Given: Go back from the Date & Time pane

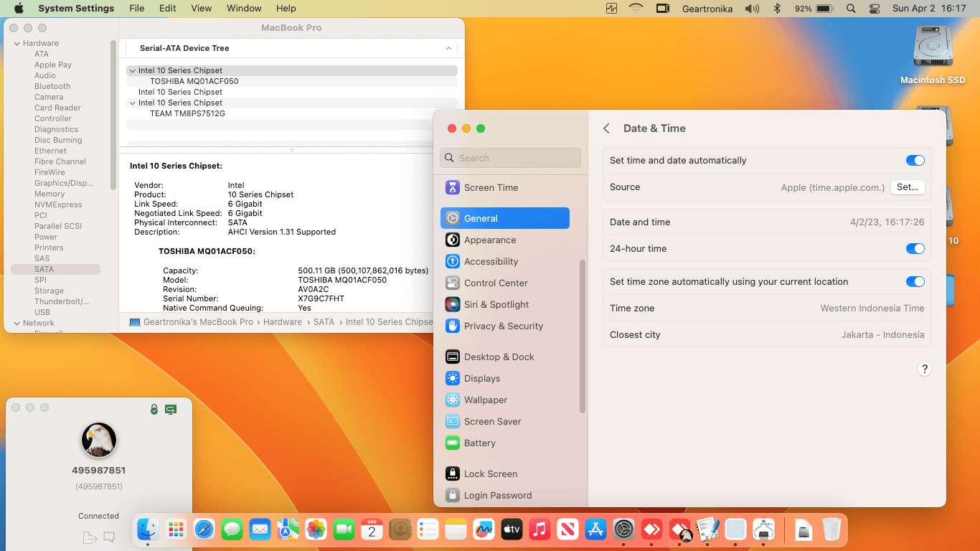Looking at the screenshot, I should pos(606,128).
